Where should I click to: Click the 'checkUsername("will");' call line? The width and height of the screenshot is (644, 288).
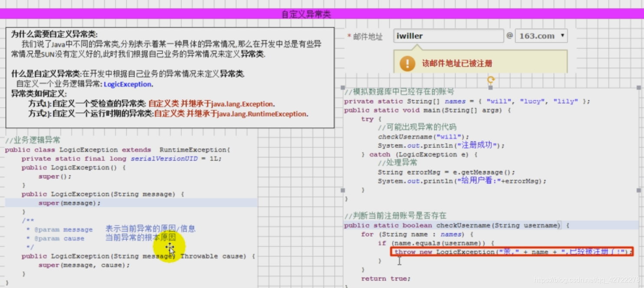coord(424,137)
